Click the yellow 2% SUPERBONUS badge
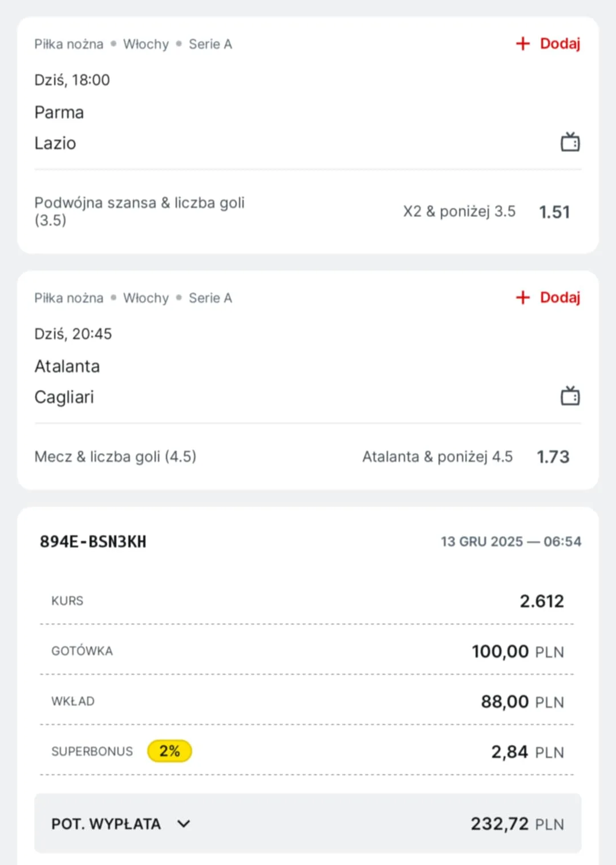Image resolution: width=616 pixels, height=865 pixels. tap(169, 751)
